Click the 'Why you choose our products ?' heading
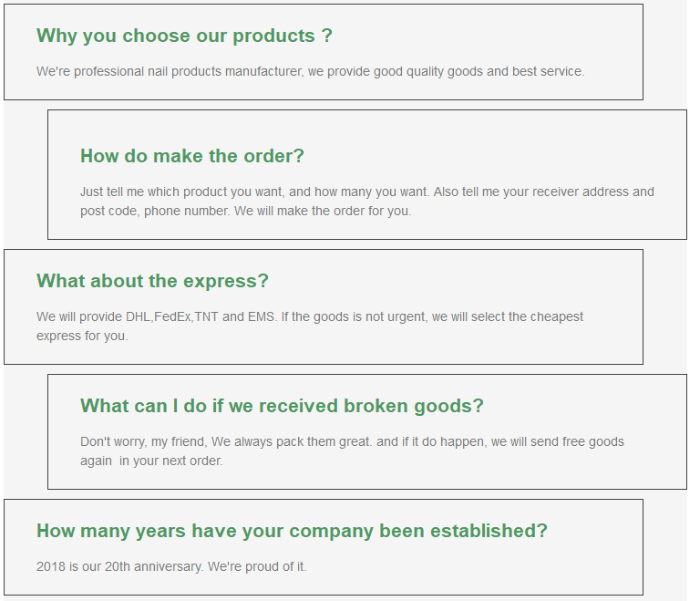700x601 pixels. click(x=184, y=36)
